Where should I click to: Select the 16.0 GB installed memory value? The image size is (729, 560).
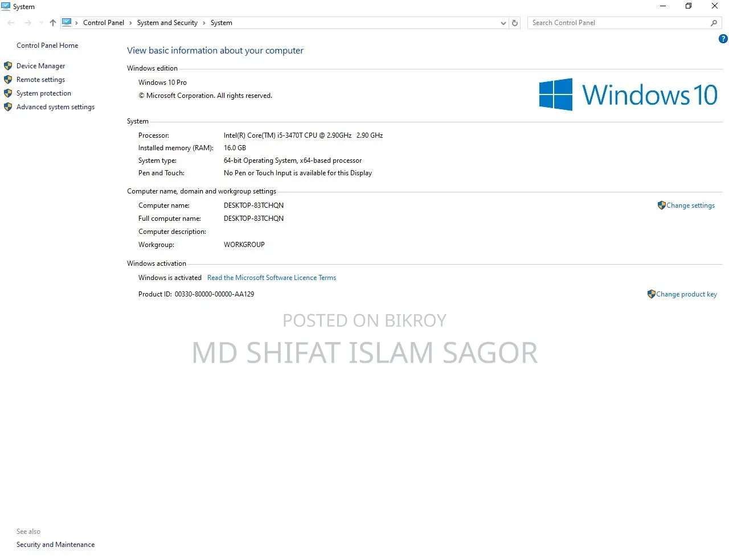[x=235, y=148]
